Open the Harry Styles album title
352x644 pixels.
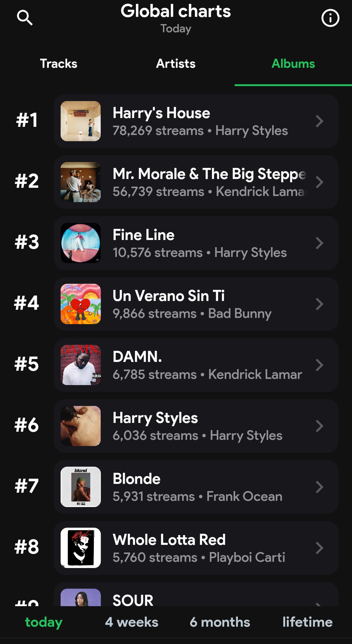[x=155, y=418]
